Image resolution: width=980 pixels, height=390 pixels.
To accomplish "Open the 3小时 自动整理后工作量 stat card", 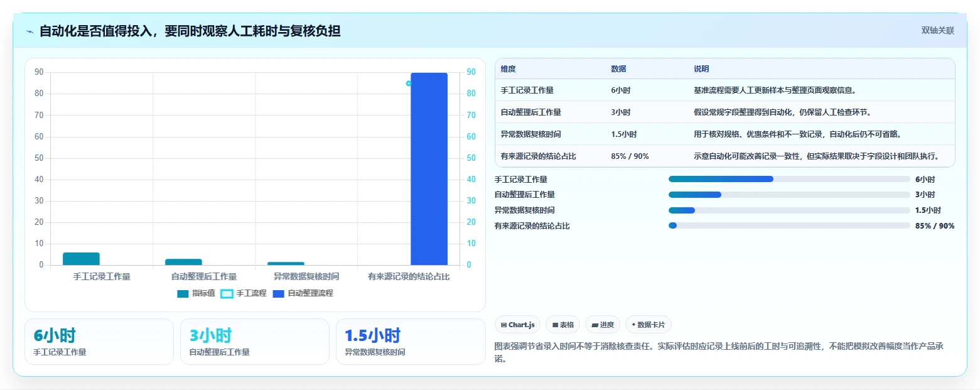I will 255,342.
